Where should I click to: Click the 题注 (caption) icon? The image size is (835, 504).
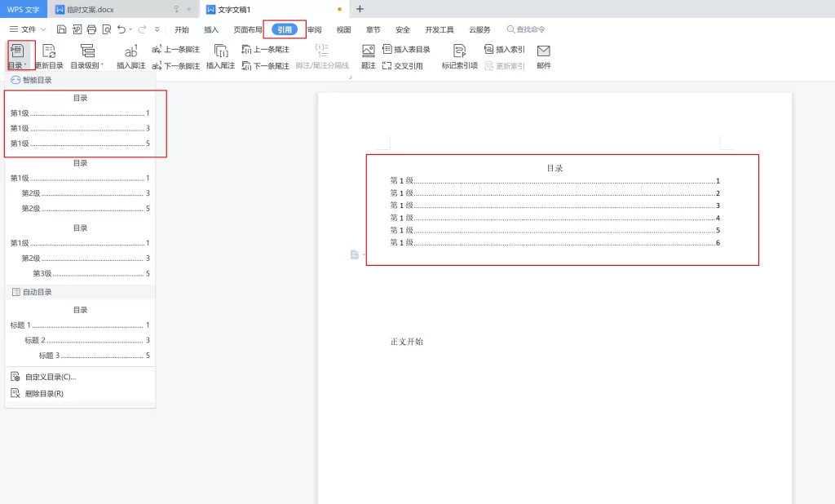point(369,51)
